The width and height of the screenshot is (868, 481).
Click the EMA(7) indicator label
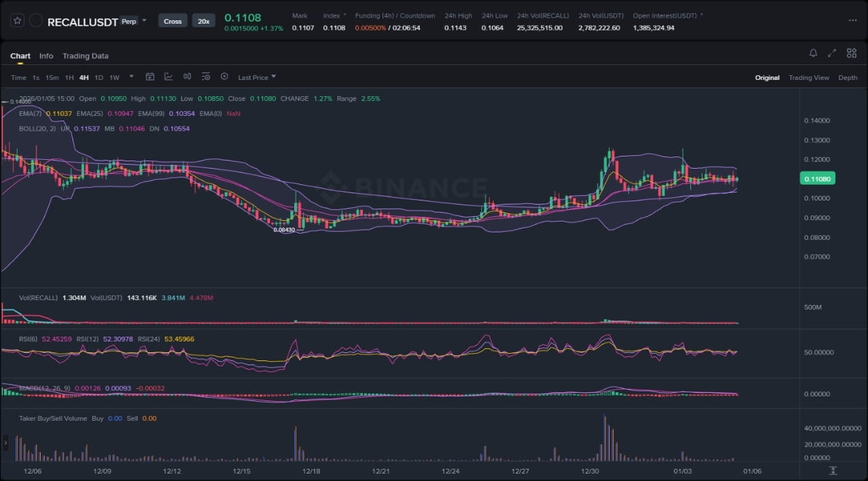(29, 113)
